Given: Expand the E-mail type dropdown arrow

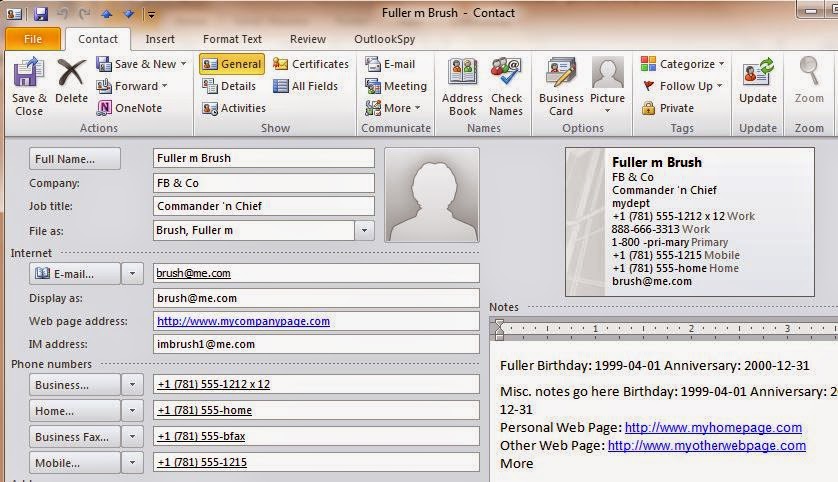Looking at the screenshot, I should coord(132,274).
